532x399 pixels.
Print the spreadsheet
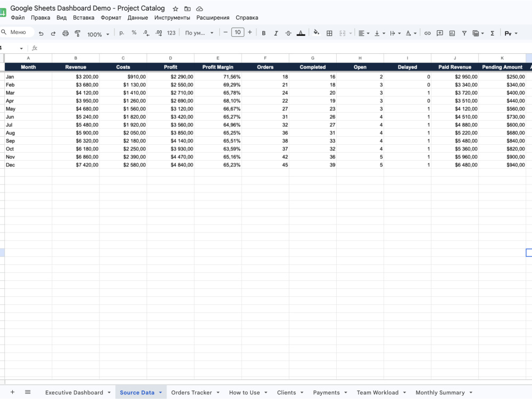tap(65, 33)
